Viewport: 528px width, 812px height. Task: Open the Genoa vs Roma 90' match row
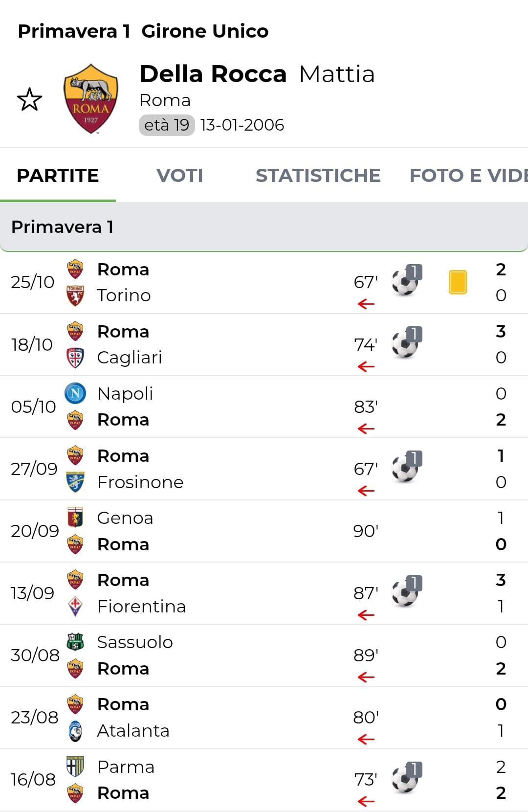[244, 531]
